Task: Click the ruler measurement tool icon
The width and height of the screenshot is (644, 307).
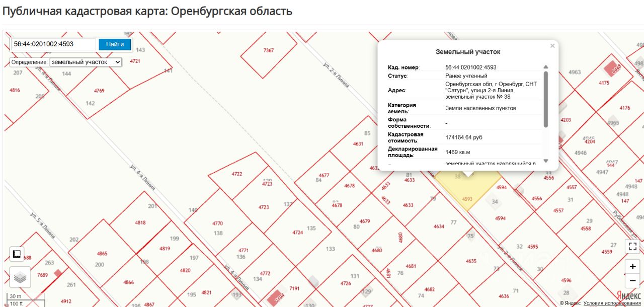Action: 17,254
